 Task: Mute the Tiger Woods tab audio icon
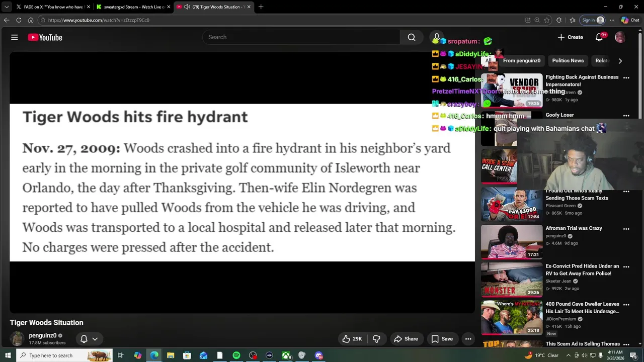[187, 7]
